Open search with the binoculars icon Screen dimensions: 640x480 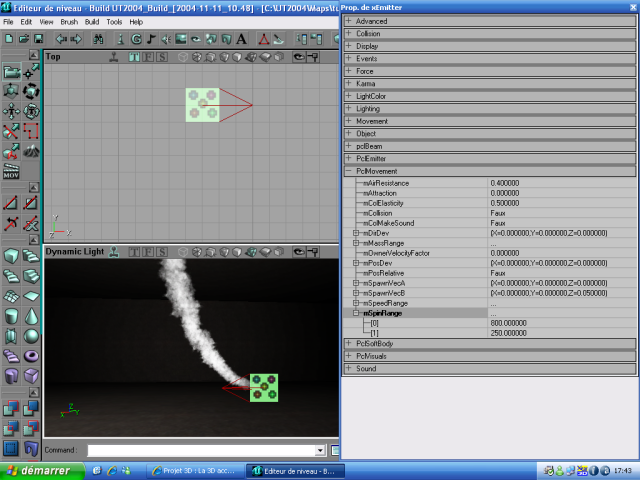click(x=99, y=39)
